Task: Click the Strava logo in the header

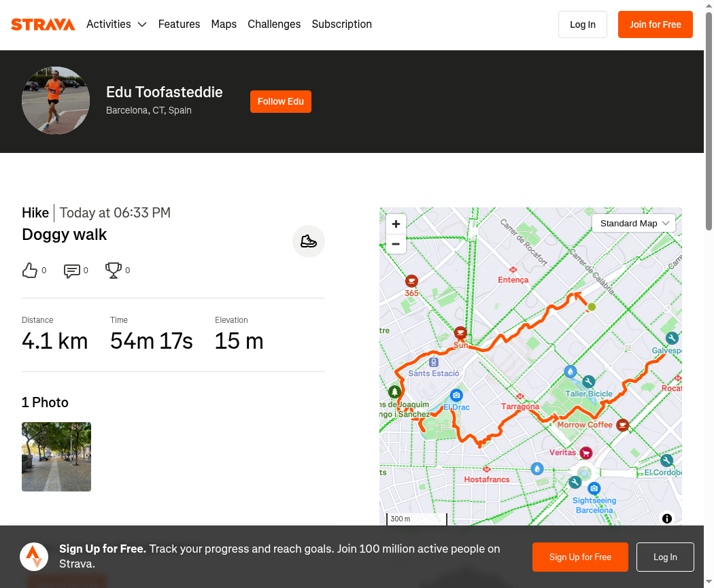Action: point(43,24)
